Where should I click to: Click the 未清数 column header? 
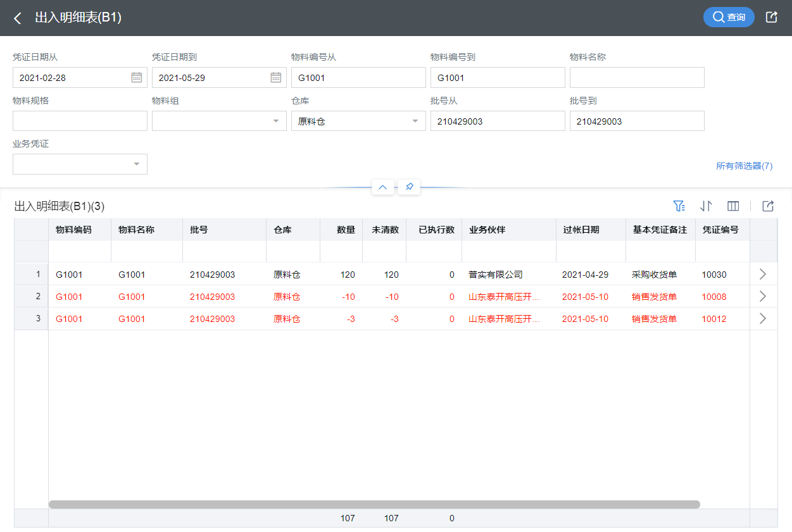(x=384, y=230)
